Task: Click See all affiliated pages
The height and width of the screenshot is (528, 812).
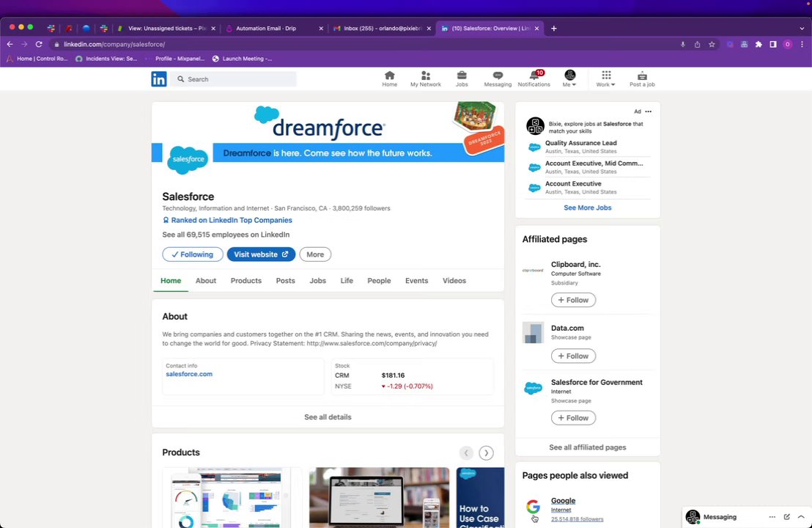Action: (x=587, y=447)
